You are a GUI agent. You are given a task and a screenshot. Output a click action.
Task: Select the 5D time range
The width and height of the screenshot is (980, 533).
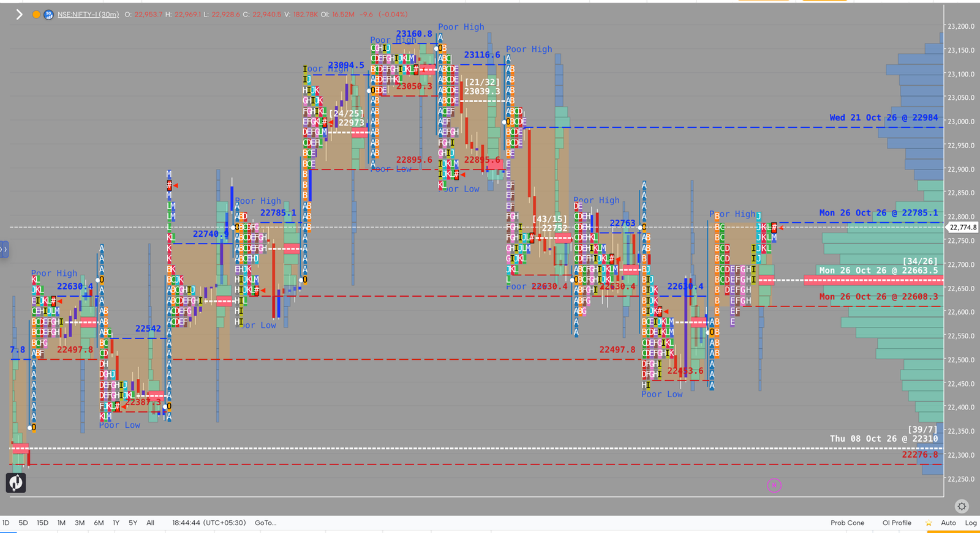[23, 523]
